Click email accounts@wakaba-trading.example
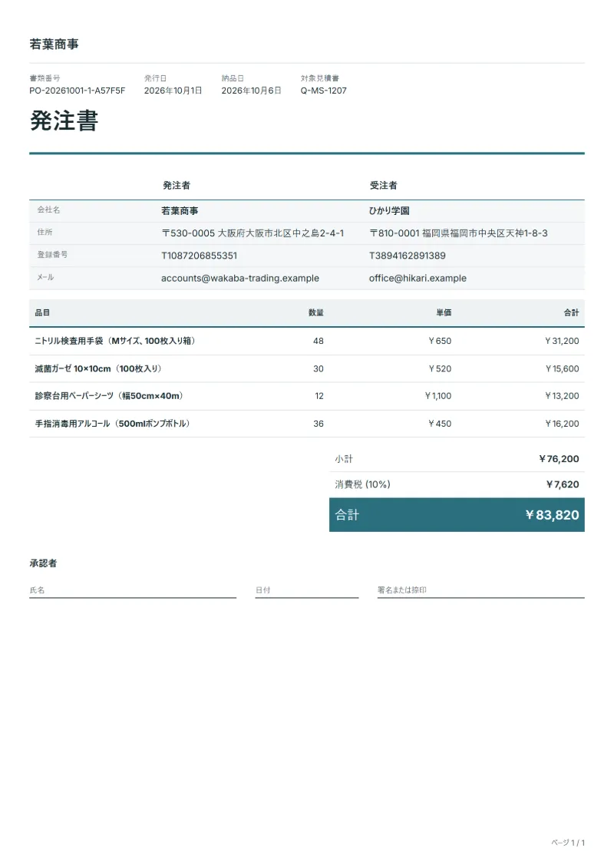 (239, 279)
